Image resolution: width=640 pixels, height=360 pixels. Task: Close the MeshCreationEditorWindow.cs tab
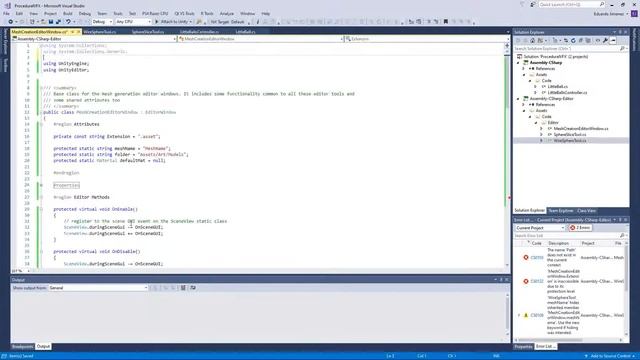click(78, 32)
